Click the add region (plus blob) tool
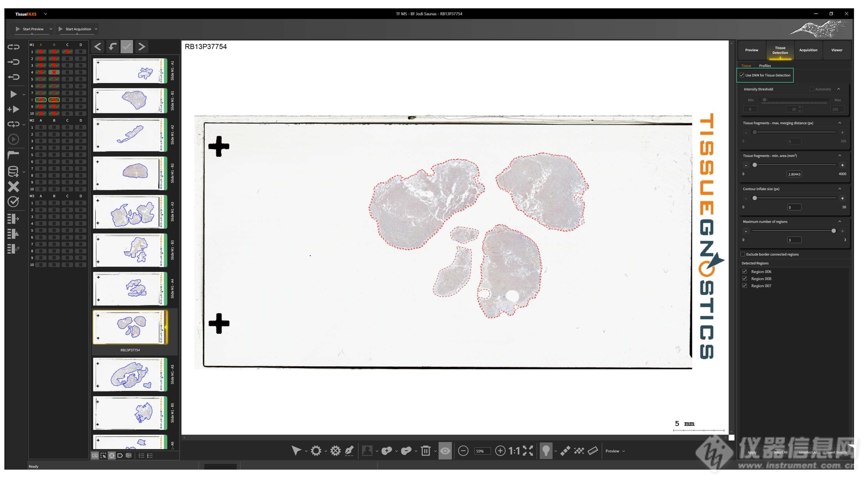The height and width of the screenshot is (481, 868). [x=387, y=451]
